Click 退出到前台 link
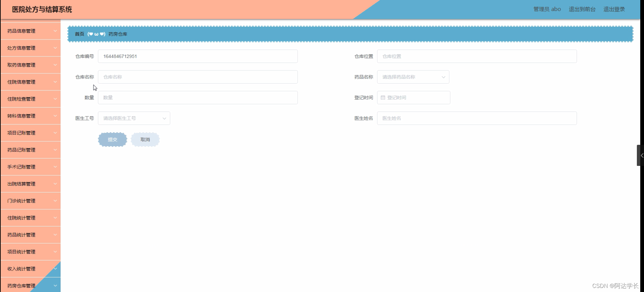Screen dimensions: 644x292 point(582,9)
